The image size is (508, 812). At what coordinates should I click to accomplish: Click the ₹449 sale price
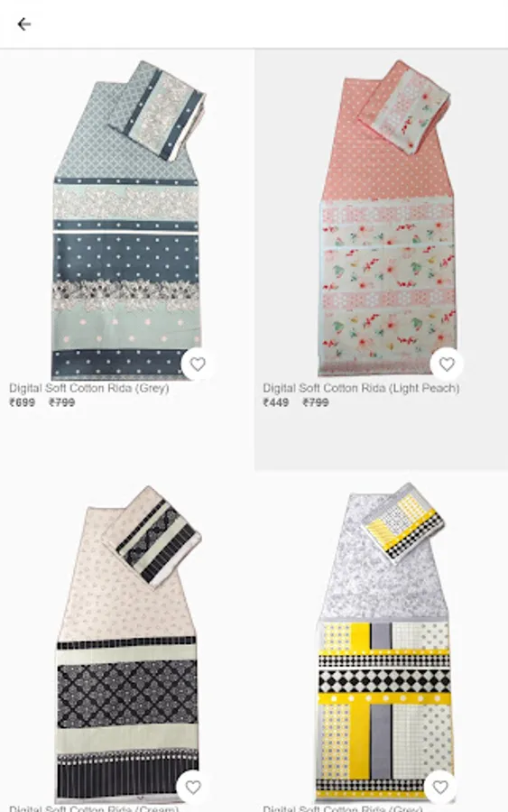click(276, 402)
